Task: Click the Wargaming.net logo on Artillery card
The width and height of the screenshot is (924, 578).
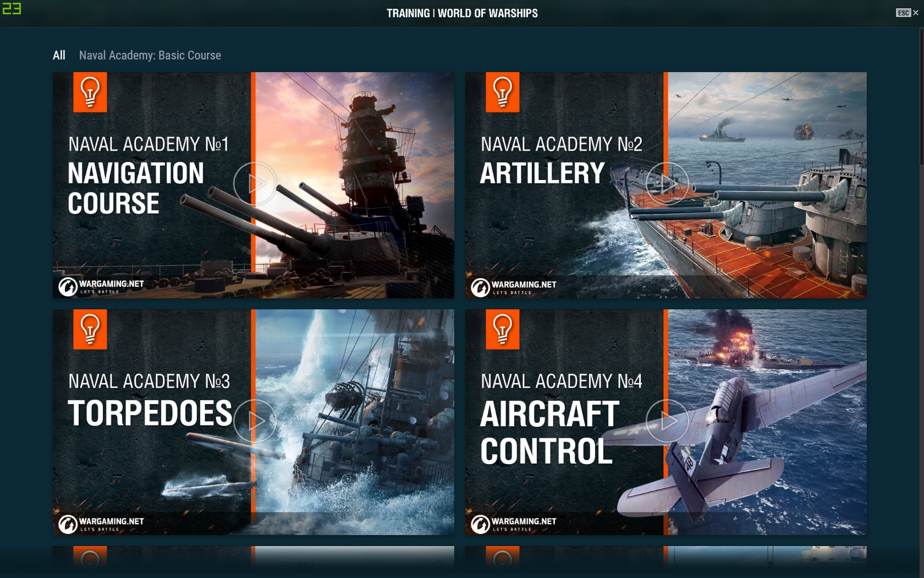Action: [x=514, y=287]
